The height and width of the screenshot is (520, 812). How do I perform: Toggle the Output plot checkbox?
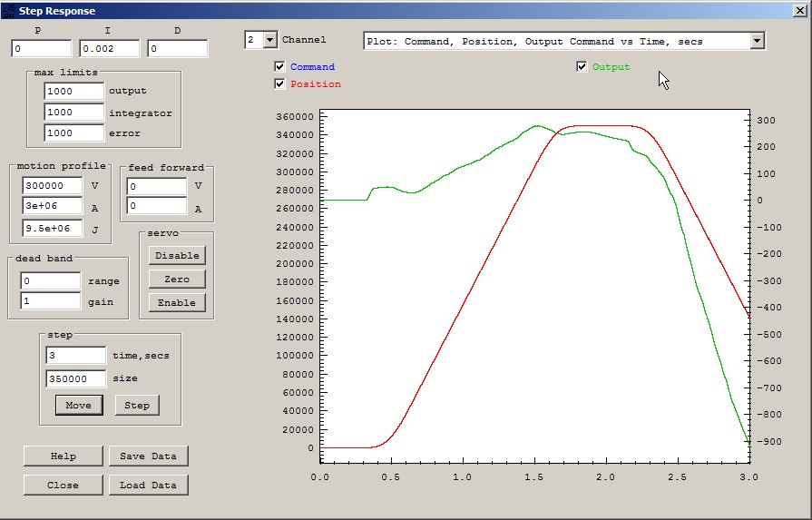point(582,66)
